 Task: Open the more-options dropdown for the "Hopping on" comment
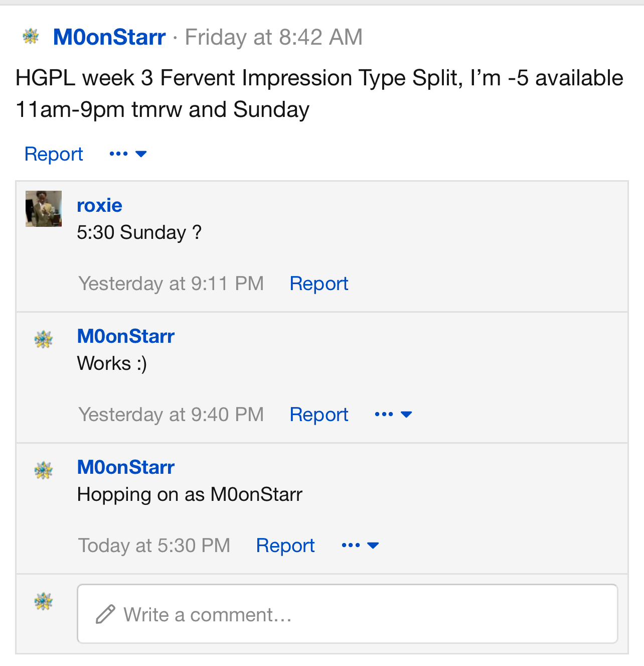(x=360, y=546)
